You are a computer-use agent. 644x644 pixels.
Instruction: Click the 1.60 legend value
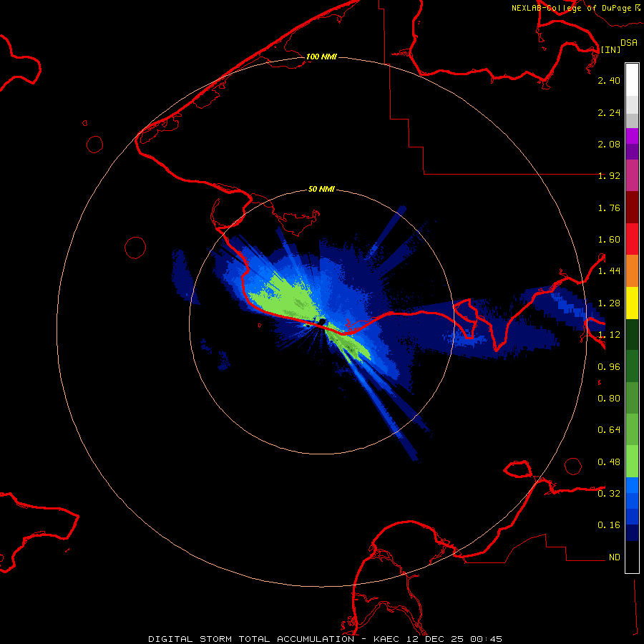coord(609,240)
